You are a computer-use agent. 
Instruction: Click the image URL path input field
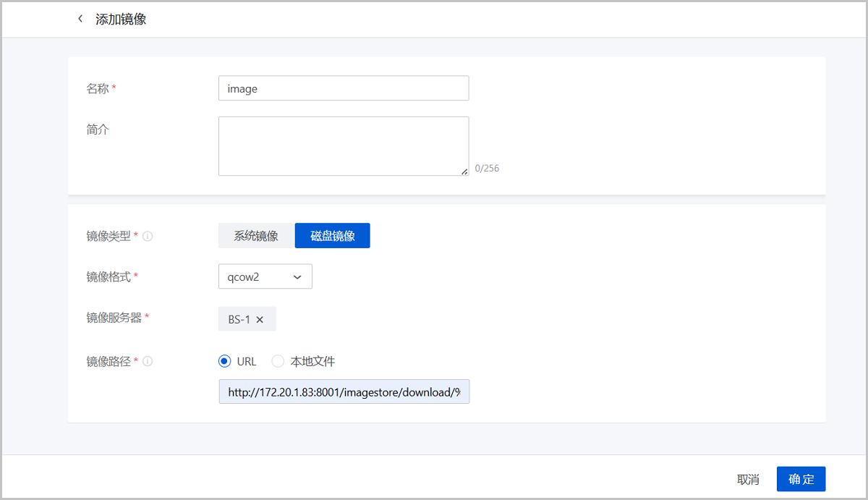344,391
